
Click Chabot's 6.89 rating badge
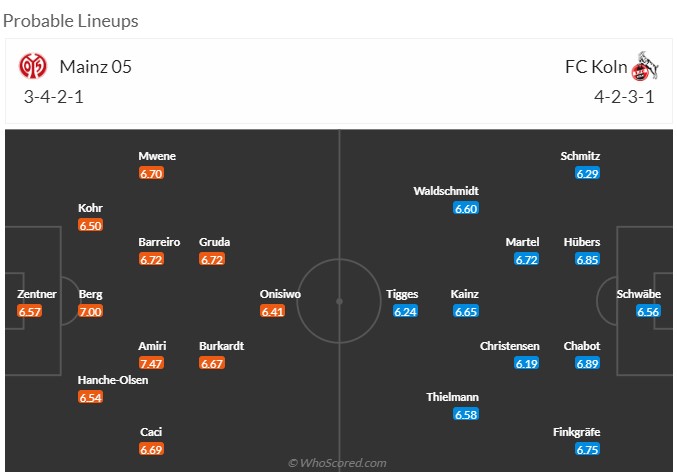587,363
